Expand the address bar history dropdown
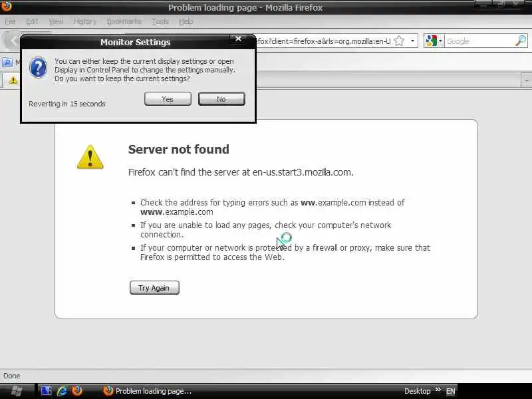532x399 pixels. [412, 41]
